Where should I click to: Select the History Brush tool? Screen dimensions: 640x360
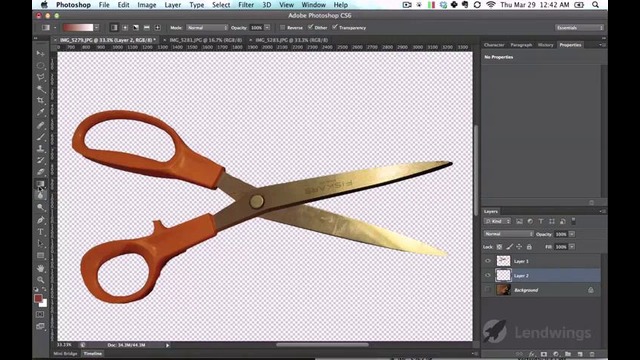(40, 160)
